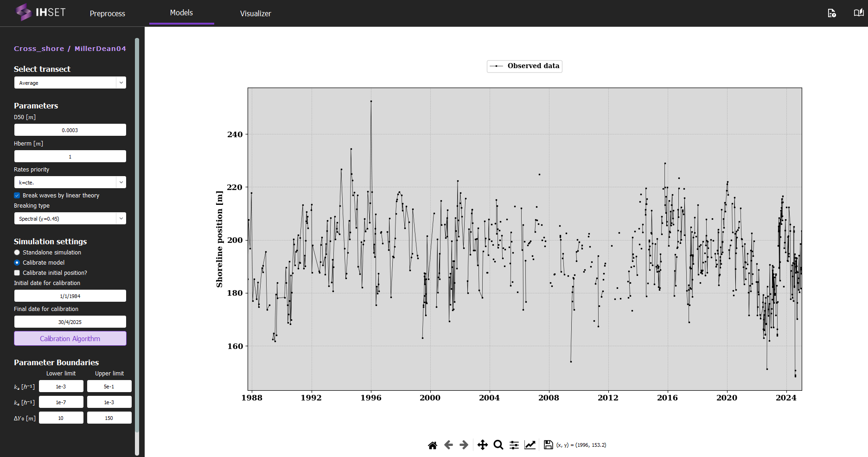Viewport: 868px width, 457px height.
Task: Click the Home reset view icon
Action: [432, 445]
